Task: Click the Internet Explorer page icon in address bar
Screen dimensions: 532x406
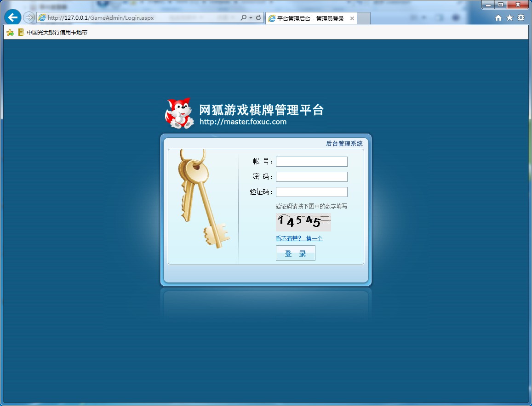Action: pos(42,17)
